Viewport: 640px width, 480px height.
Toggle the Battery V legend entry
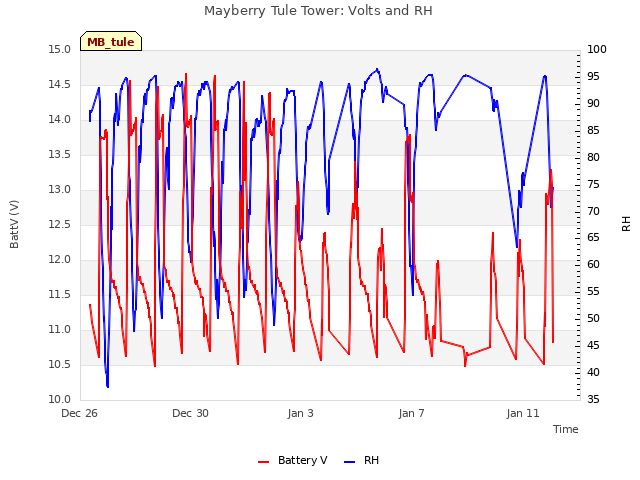tap(293, 460)
